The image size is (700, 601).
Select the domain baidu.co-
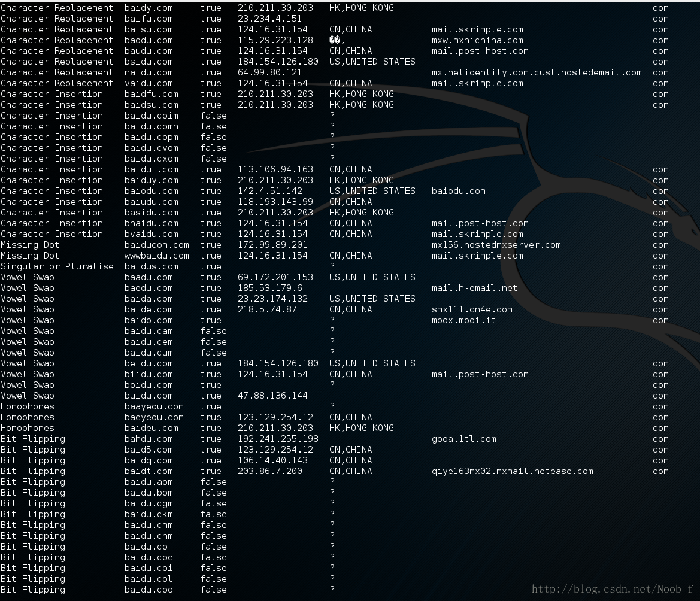pos(149,547)
